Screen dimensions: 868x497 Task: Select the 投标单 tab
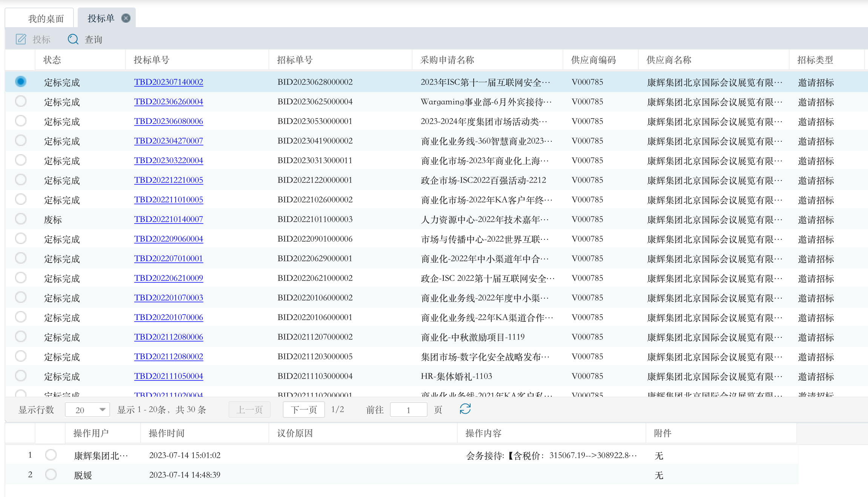point(101,18)
